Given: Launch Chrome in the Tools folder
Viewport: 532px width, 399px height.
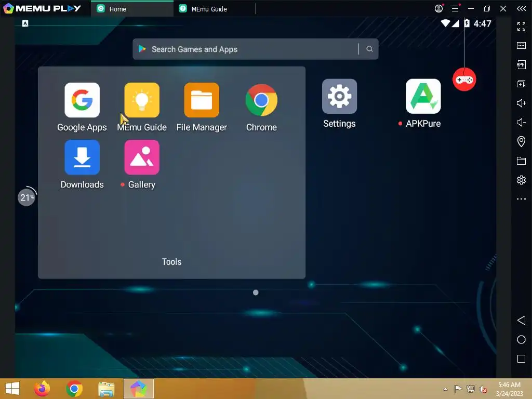Looking at the screenshot, I should tap(261, 100).
